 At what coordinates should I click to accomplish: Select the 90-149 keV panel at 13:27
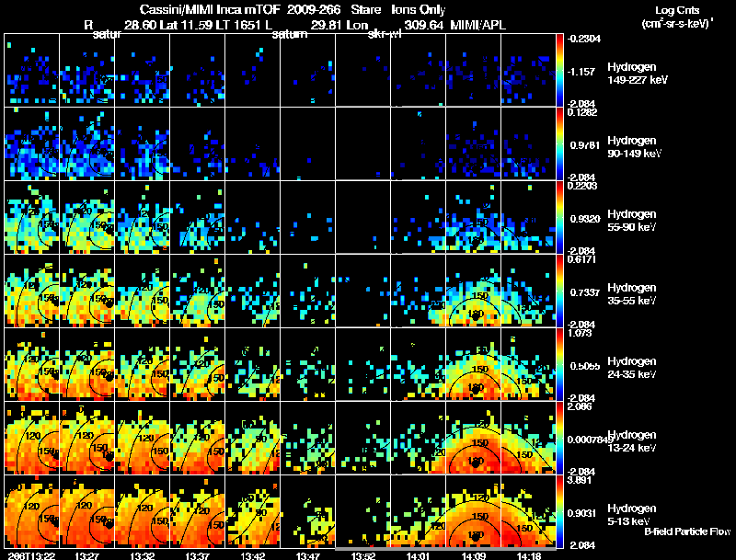pos(86,143)
